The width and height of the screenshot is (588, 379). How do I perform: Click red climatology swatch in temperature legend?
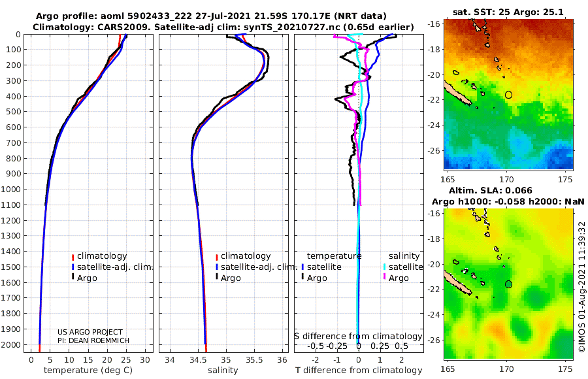point(73,257)
